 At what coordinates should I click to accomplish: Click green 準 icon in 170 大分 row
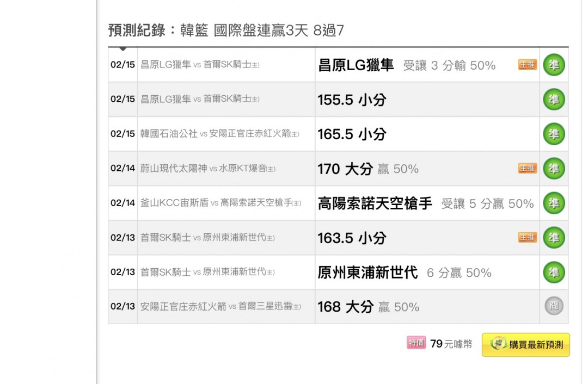554,169
